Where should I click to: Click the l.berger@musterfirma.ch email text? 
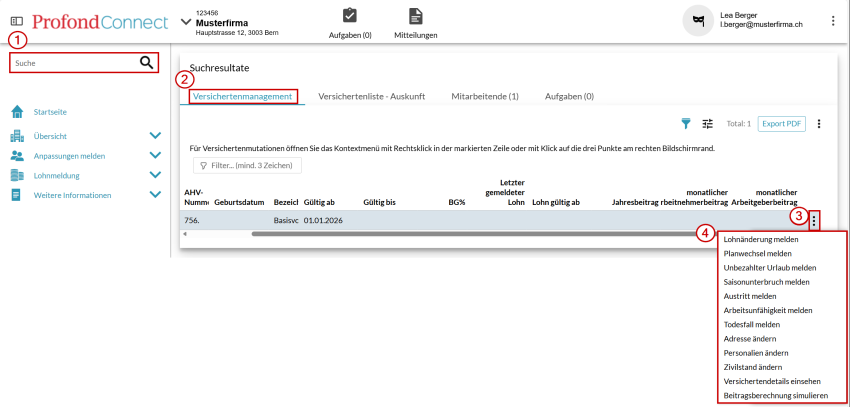tap(761, 25)
